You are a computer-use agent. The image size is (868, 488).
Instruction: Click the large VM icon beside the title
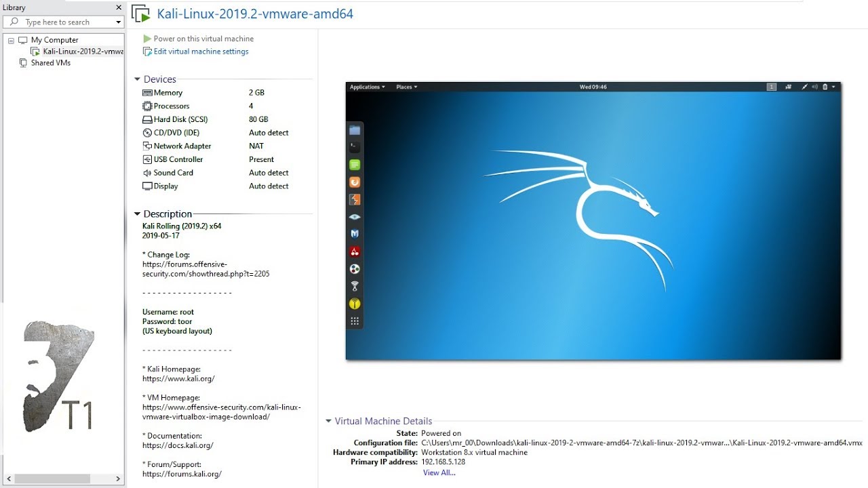pyautogui.click(x=140, y=14)
